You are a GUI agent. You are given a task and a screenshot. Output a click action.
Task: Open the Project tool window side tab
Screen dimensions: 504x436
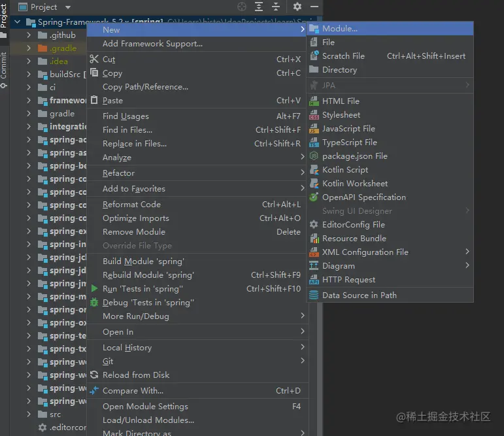pos(3,20)
